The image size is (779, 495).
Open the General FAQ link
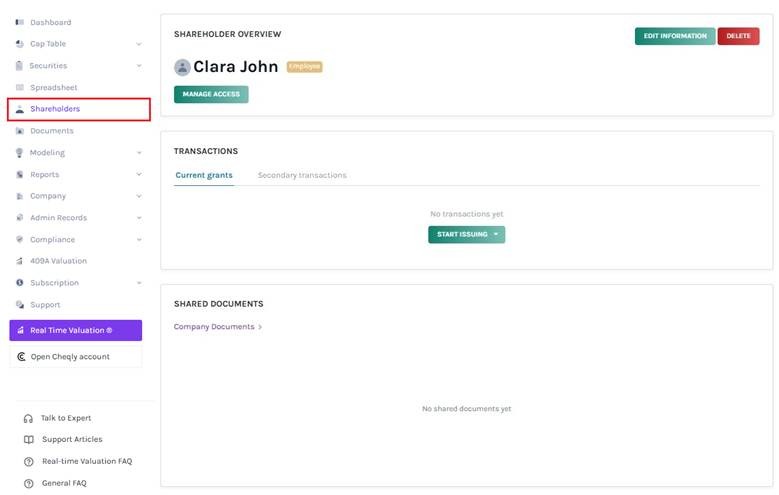click(x=64, y=484)
